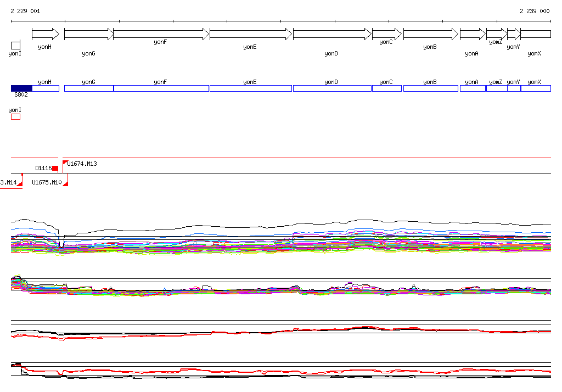Viewport: 562px width, 392px height.
Task: Select the dark blue S802 segment
Action: 21,88
